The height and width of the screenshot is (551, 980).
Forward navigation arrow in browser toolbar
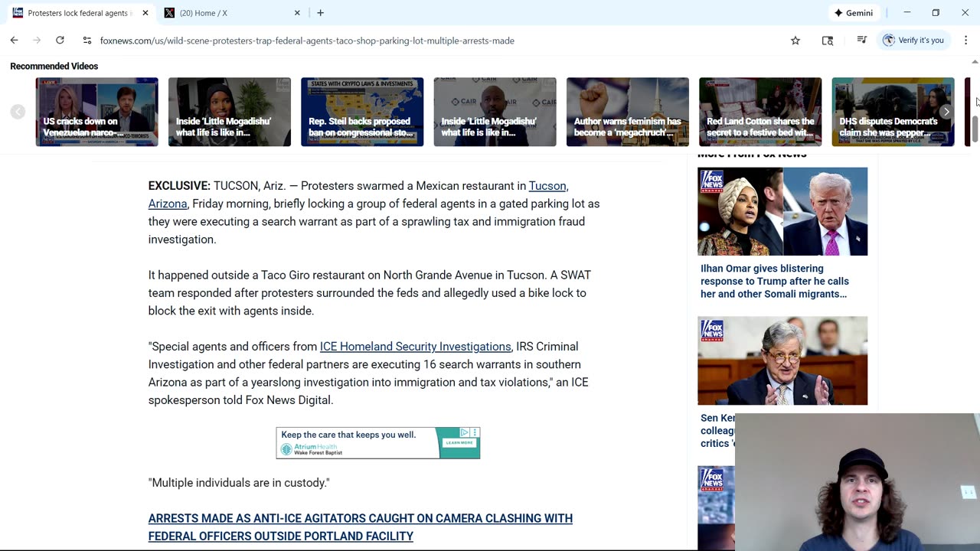[x=37, y=41]
